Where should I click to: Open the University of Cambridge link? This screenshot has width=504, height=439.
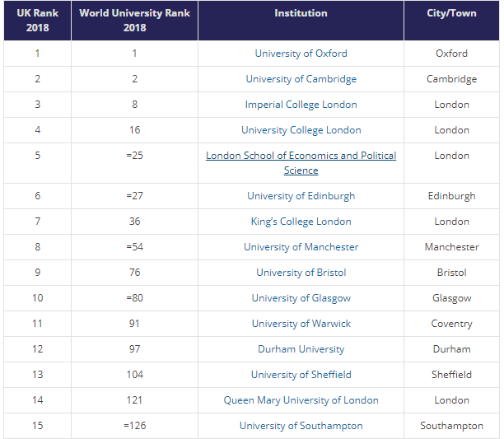[301, 79]
